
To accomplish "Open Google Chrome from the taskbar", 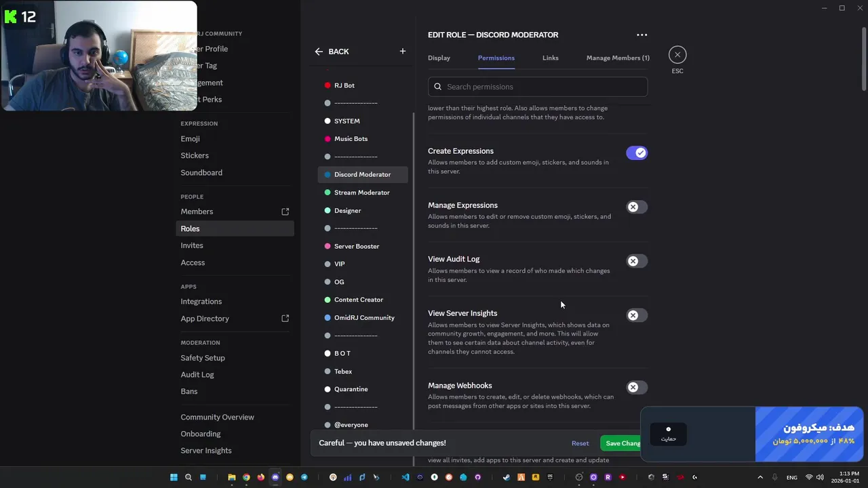I will point(246,477).
